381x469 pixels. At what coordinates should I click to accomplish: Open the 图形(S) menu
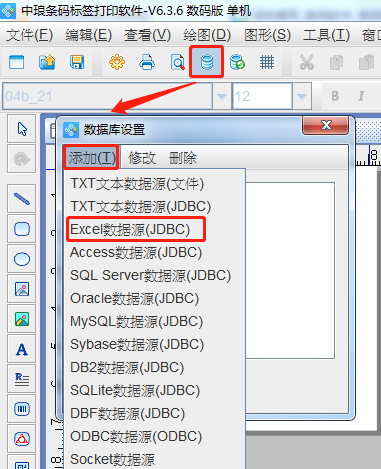[267, 35]
